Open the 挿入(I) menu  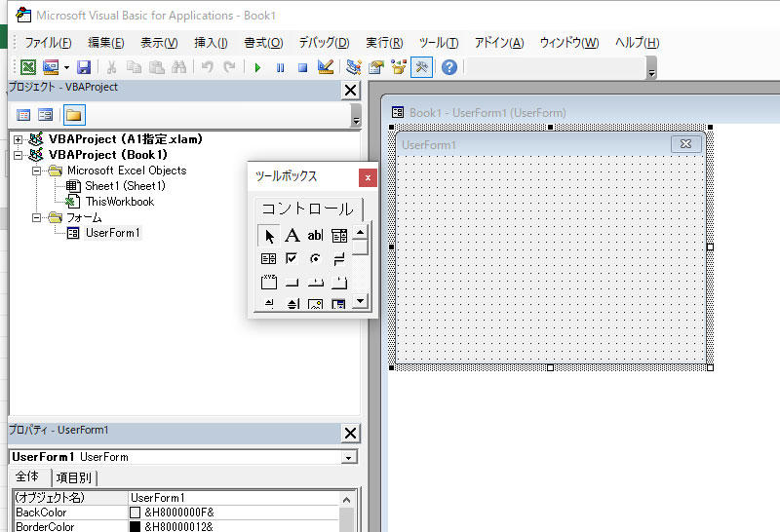click(x=211, y=43)
